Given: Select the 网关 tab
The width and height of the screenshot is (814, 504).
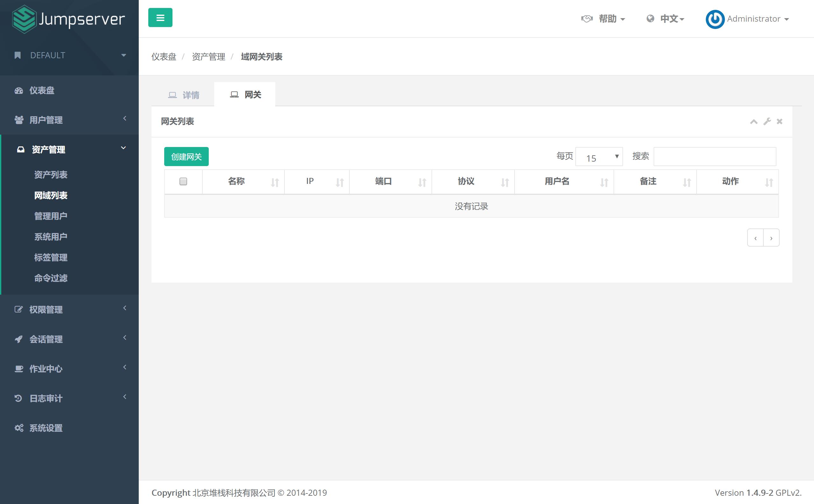Looking at the screenshot, I should point(245,95).
